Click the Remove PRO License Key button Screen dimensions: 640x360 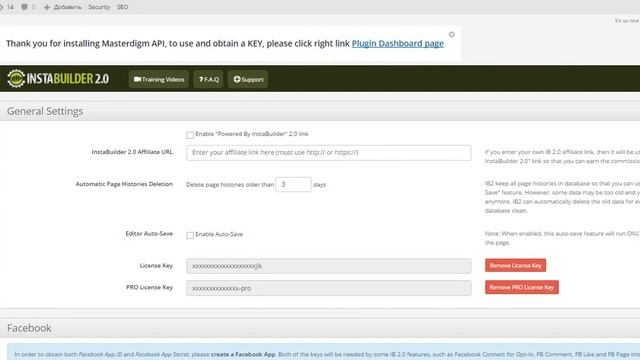coord(522,287)
